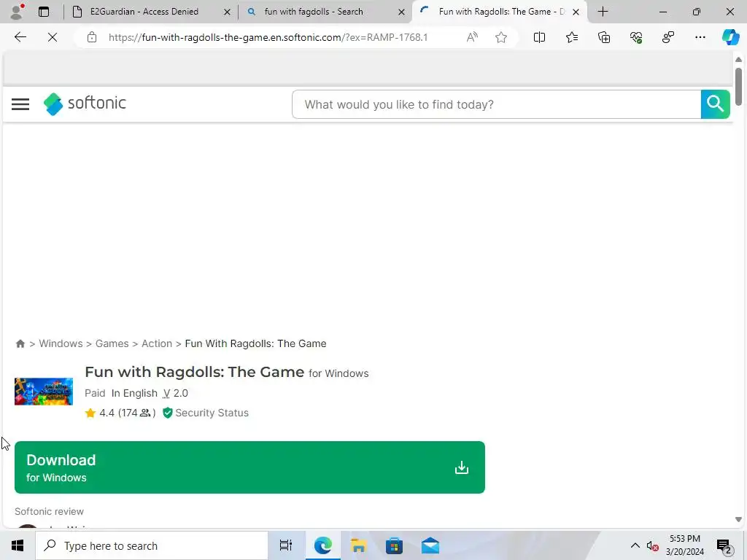Close the E2Guardian tab
The image size is (747, 560).
(x=228, y=12)
